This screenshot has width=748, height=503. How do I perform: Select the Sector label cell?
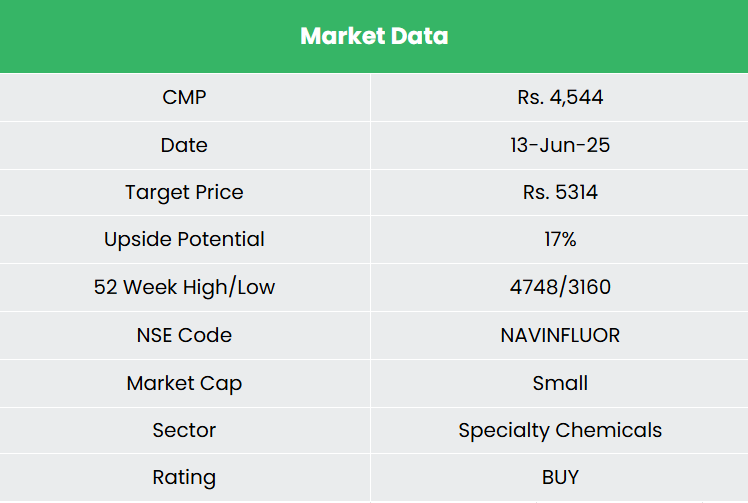pyautogui.click(x=184, y=430)
